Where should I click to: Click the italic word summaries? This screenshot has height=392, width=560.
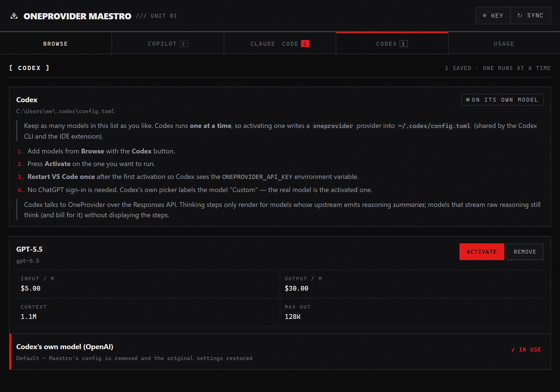click(409, 205)
